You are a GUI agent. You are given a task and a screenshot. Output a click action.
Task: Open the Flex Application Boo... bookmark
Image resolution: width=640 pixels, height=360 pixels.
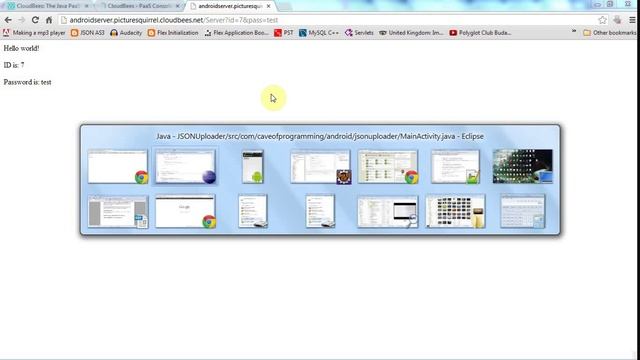[x=236, y=33]
